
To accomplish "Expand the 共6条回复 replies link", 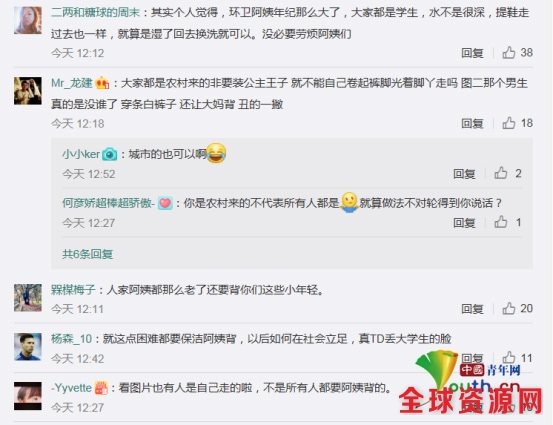I will [87, 254].
